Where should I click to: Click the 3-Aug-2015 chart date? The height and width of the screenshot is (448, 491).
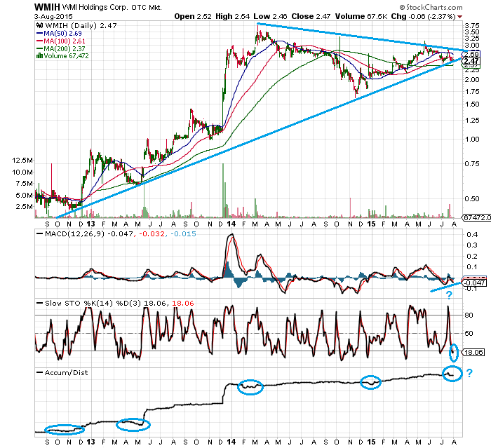(53, 17)
